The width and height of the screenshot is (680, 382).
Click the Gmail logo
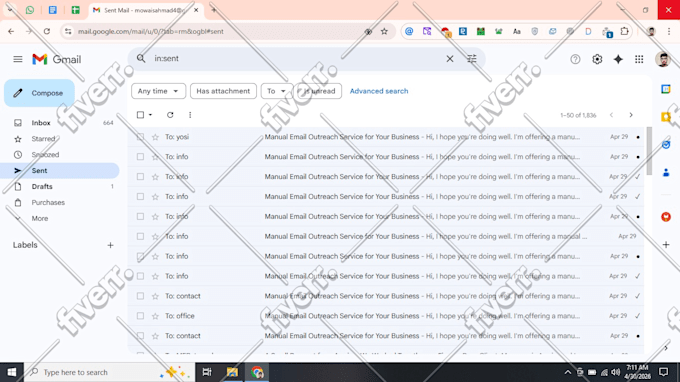[x=57, y=59]
